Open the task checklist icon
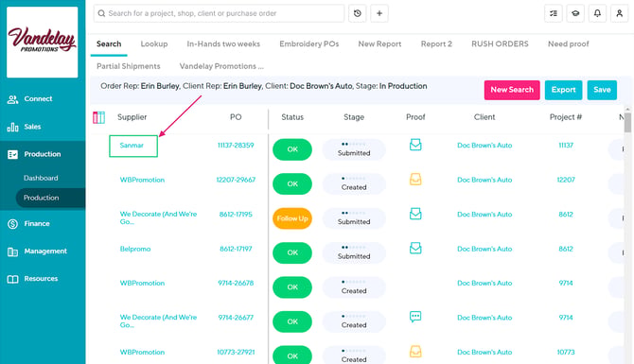 pyautogui.click(x=554, y=13)
